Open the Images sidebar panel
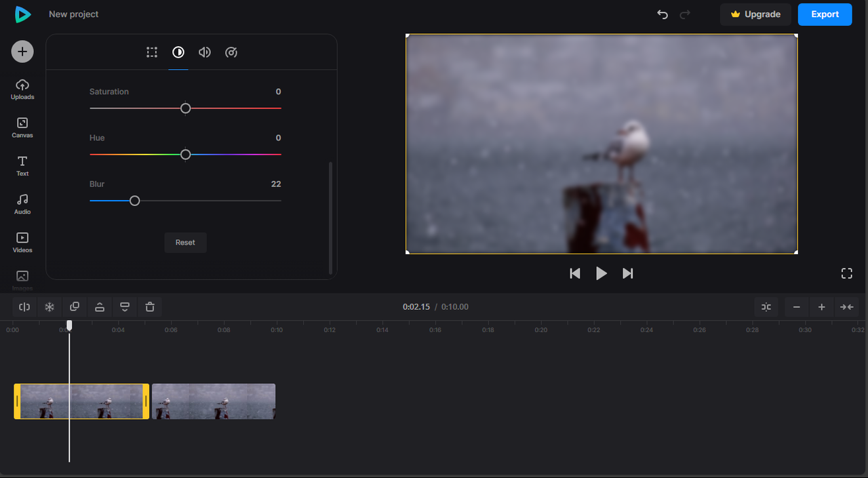Image resolution: width=868 pixels, height=478 pixels. (22, 280)
